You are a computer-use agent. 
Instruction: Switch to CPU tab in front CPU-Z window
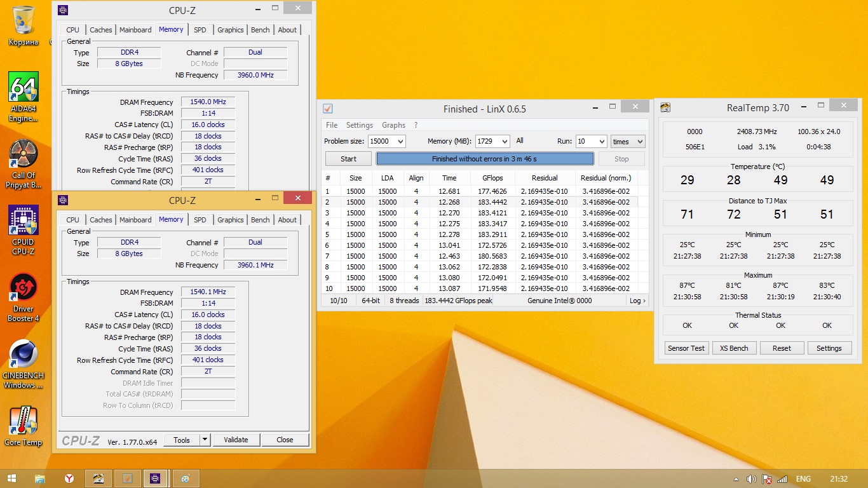[x=73, y=220]
